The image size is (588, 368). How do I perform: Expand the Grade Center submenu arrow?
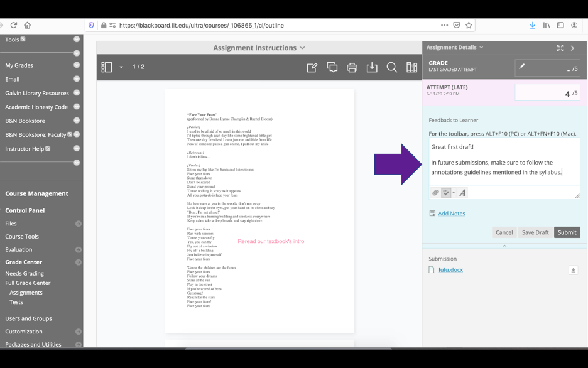point(79,262)
